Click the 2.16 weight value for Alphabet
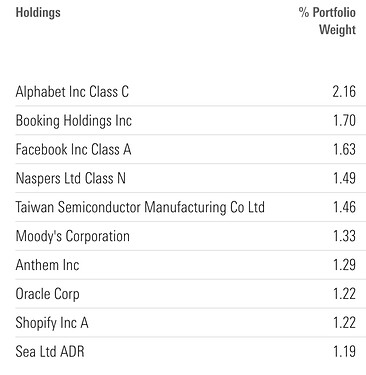 pyautogui.click(x=344, y=92)
